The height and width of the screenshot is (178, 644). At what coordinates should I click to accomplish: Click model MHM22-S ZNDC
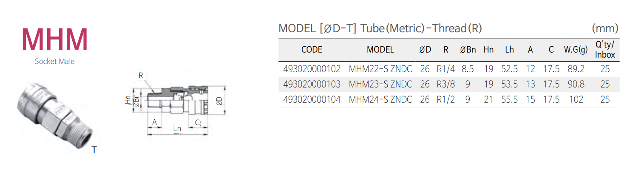coord(380,69)
